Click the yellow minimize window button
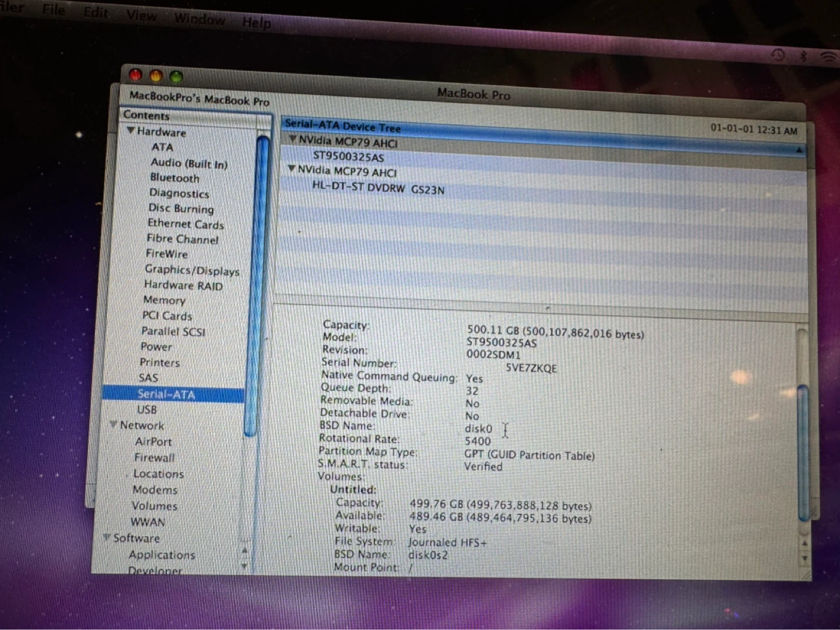Image resolution: width=840 pixels, height=630 pixels. tap(156, 75)
